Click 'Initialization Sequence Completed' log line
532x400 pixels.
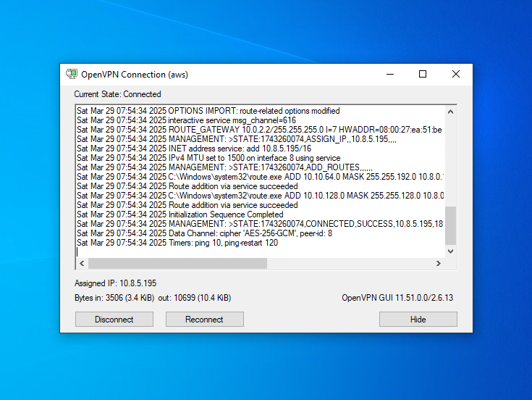pyautogui.click(x=180, y=214)
